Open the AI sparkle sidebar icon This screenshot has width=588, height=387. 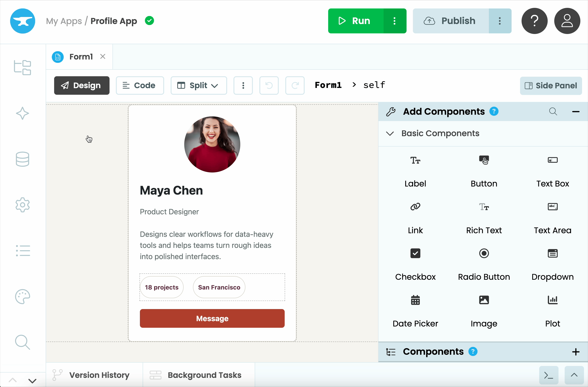point(23,113)
